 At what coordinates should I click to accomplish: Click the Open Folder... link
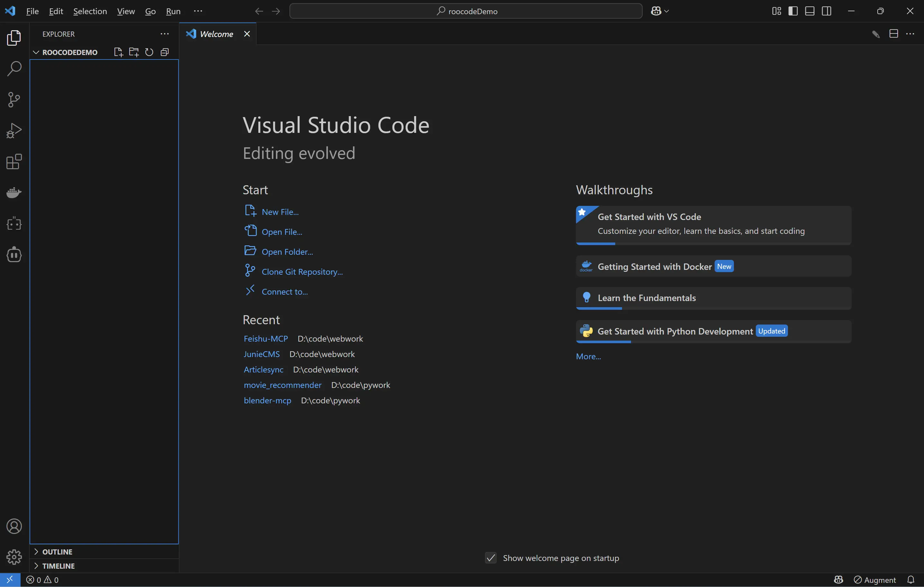(288, 252)
